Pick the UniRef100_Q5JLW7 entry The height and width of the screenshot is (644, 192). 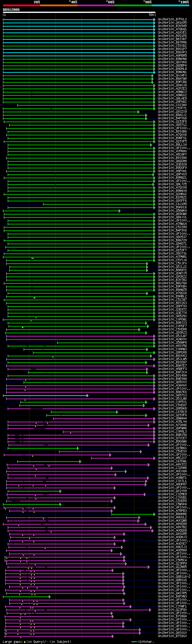pyautogui.click(x=172, y=336)
